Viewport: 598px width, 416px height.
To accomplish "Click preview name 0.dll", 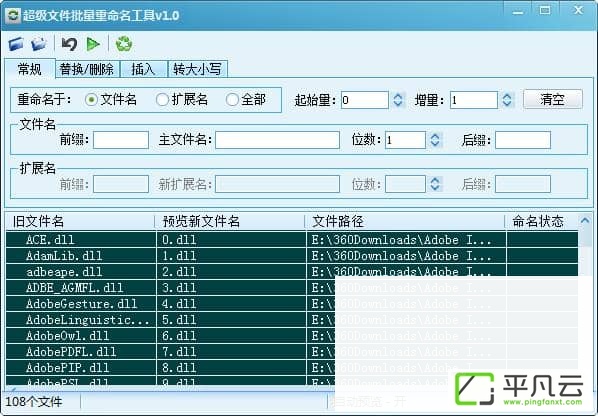I will (x=179, y=240).
